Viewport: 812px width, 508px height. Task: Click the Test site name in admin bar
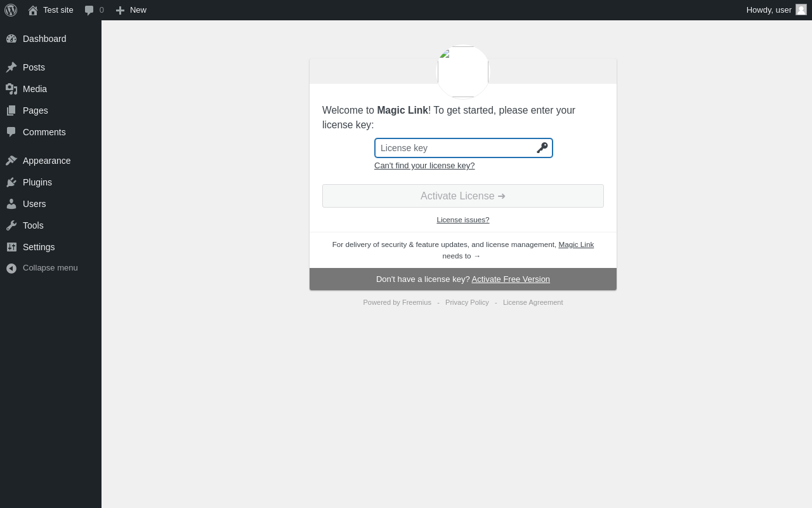coord(58,10)
